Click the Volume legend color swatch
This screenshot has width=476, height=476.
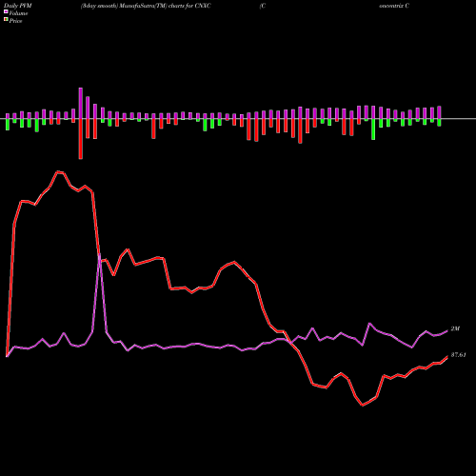(x=6, y=11)
